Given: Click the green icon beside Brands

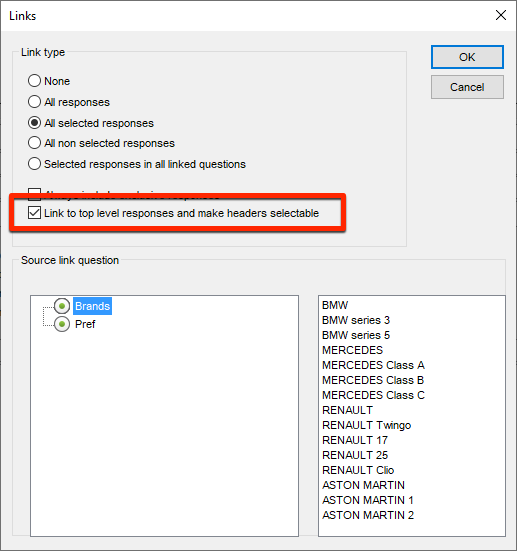Looking at the screenshot, I should pyautogui.click(x=62, y=306).
